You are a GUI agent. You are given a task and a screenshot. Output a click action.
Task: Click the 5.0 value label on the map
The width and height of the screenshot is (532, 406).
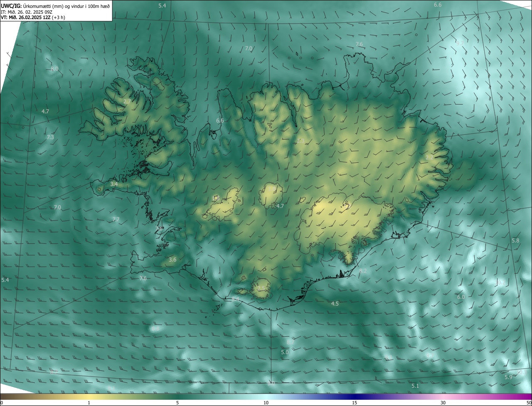coord(285,352)
